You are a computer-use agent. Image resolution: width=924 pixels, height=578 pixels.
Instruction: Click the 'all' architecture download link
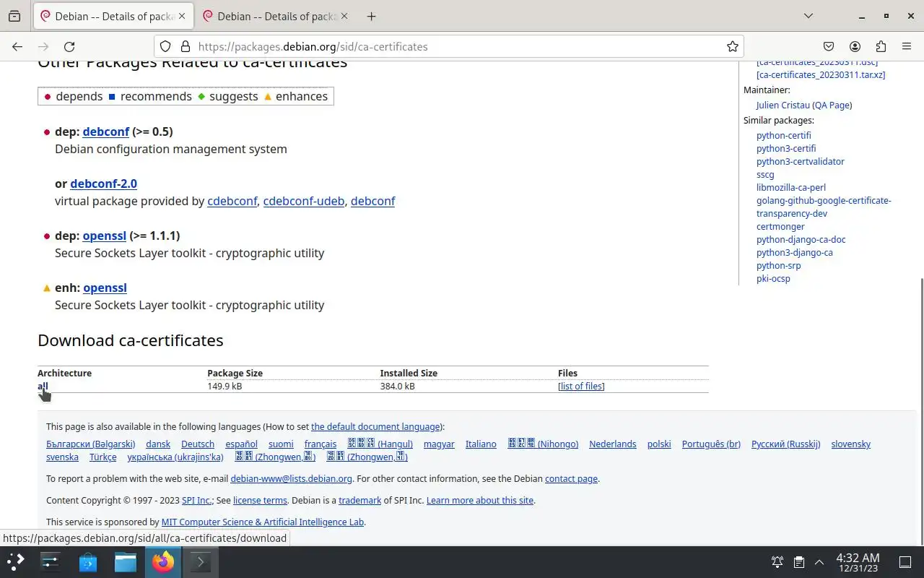[x=43, y=386]
